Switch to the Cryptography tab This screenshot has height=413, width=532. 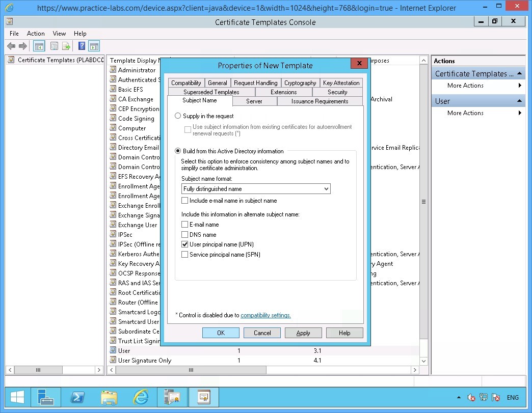pos(300,82)
